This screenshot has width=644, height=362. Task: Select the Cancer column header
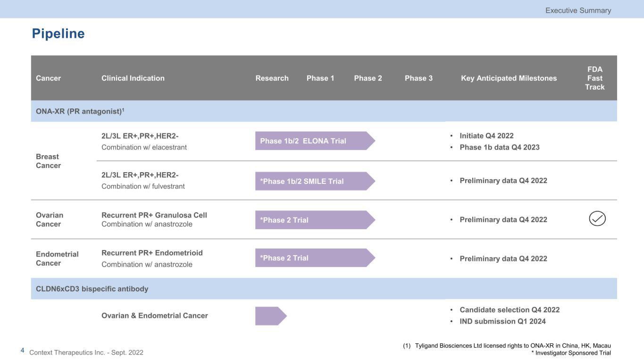point(48,78)
